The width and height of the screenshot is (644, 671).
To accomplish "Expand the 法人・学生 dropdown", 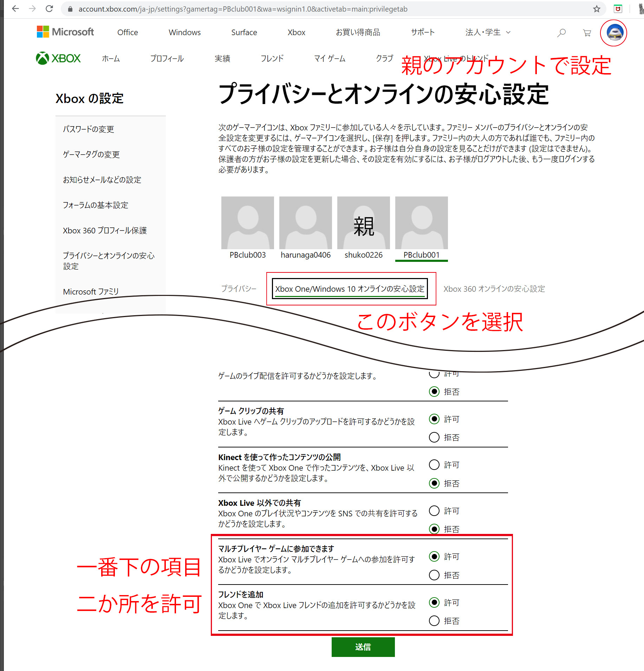I will (488, 32).
